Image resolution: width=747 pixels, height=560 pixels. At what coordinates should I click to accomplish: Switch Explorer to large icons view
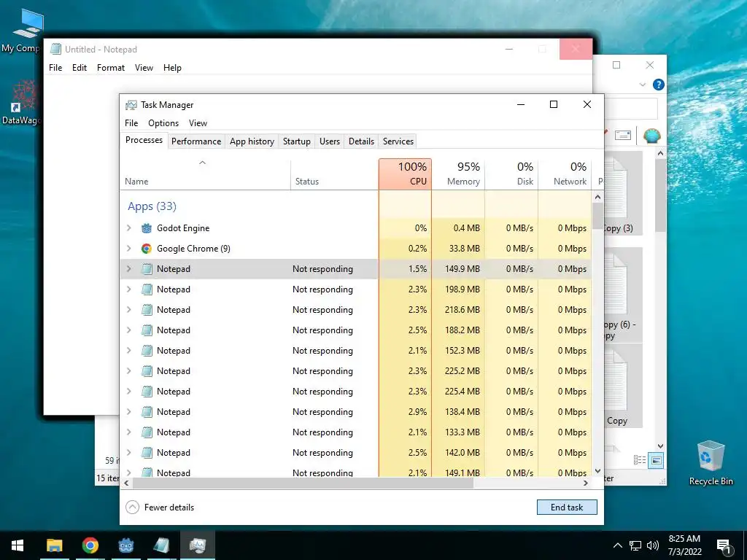(656, 461)
